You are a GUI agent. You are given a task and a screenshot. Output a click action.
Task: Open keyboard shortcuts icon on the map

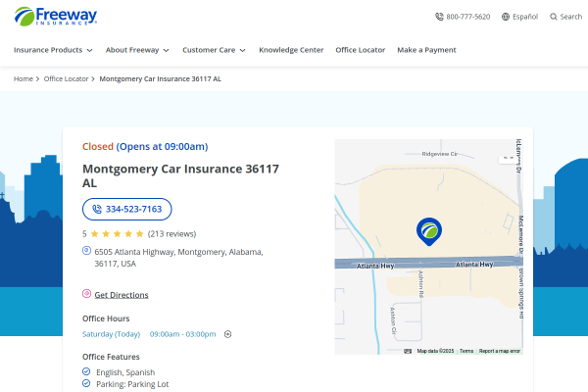click(408, 351)
